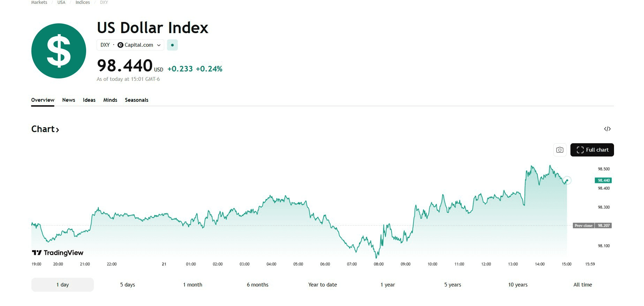
Task: Click the camera snapshot icon
Action: coord(560,150)
